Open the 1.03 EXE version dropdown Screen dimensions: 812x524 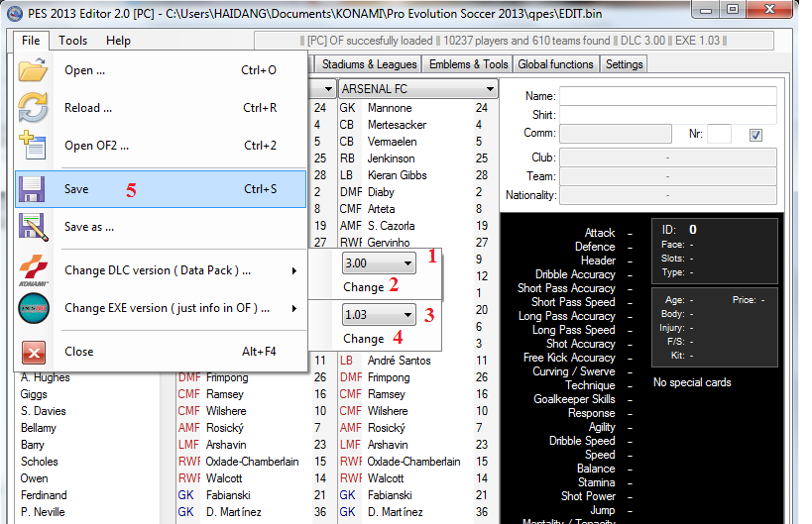pos(379,315)
